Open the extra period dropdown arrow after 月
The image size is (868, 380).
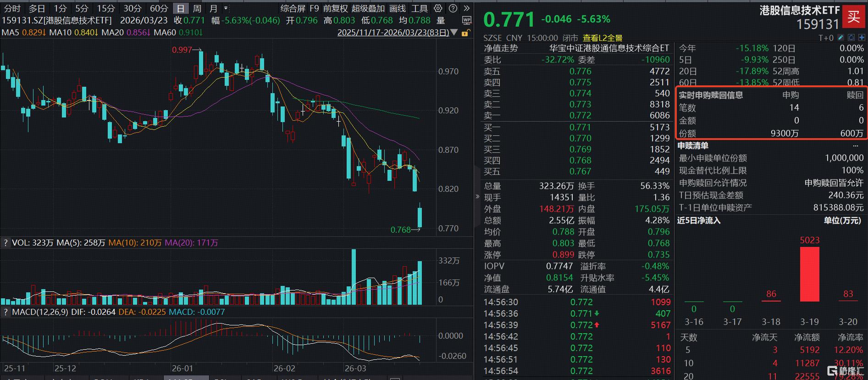(226, 8)
